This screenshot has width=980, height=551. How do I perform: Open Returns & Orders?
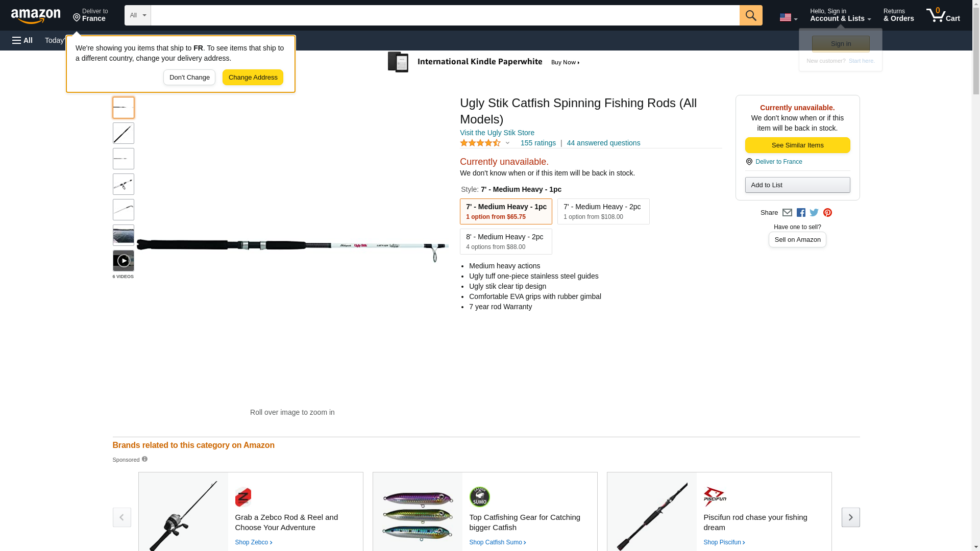click(x=898, y=15)
